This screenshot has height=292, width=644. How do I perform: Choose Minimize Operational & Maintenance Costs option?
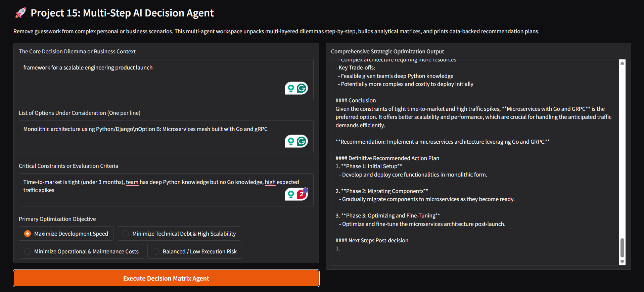81,251
